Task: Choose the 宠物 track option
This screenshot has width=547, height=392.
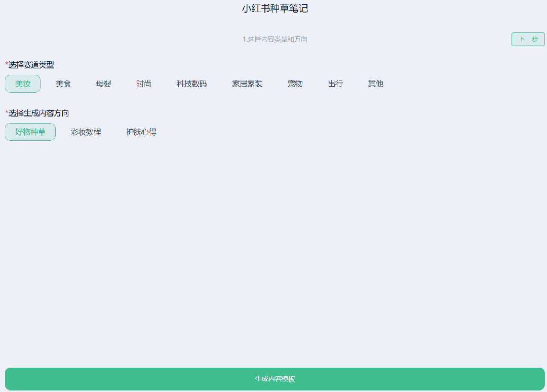Action: (295, 84)
